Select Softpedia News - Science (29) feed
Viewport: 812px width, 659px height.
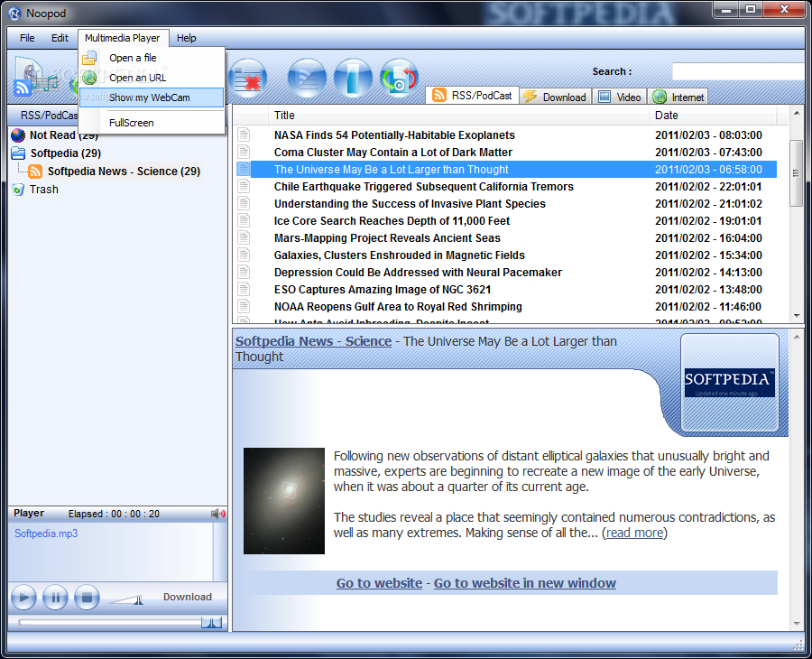click(x=124, y=171)
